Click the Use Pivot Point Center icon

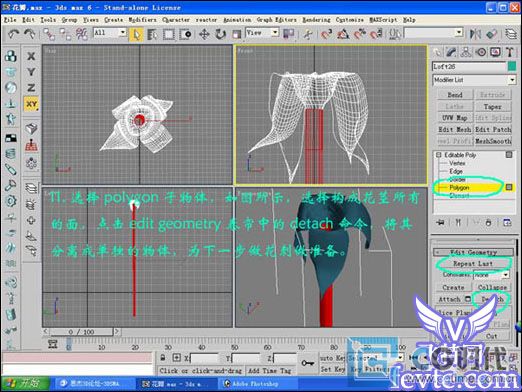[x=288, y=34]
